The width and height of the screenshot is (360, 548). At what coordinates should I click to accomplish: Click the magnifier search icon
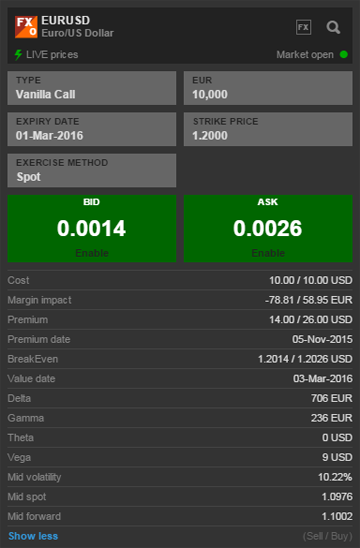[x=333, y=27]
